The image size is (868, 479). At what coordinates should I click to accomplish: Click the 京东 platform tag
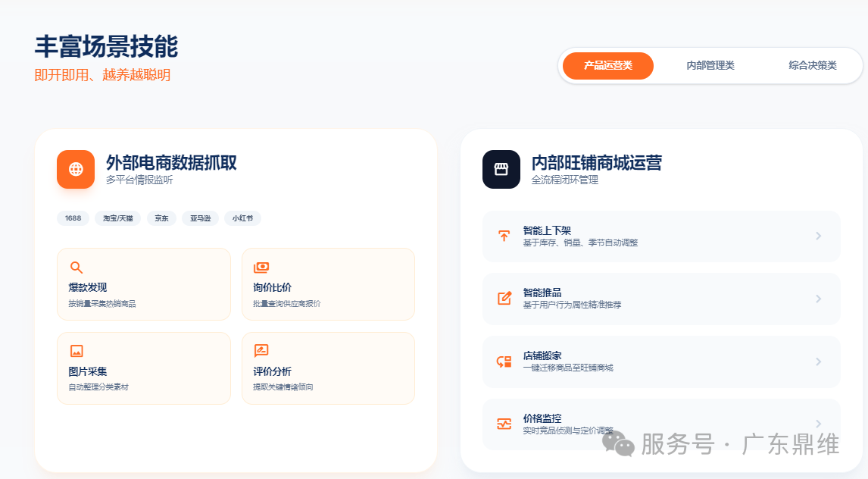161,218
